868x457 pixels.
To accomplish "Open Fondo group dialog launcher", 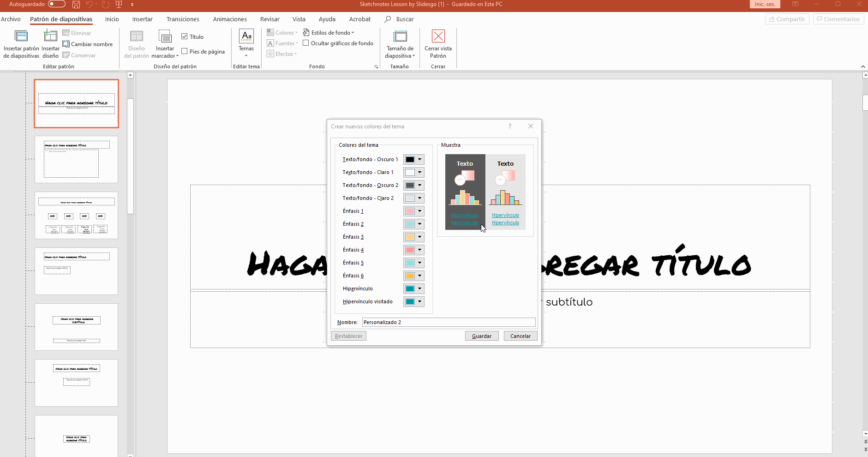I will [376, 67].
